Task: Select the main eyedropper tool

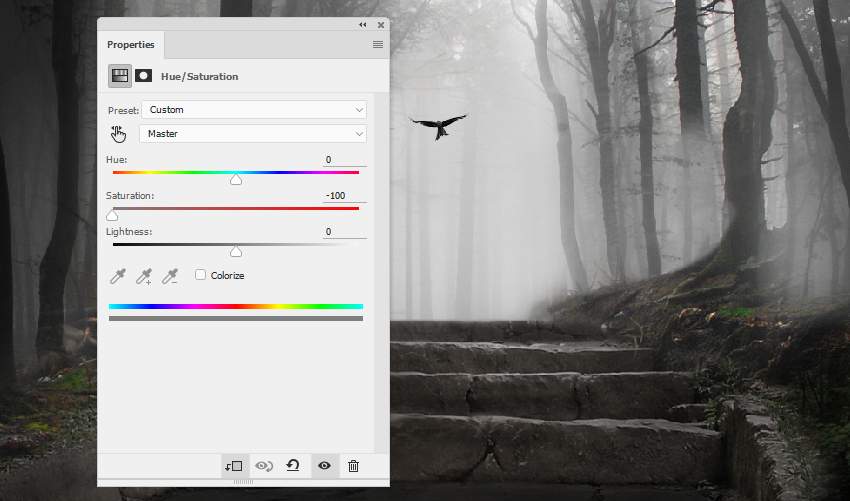Action: 118,275
